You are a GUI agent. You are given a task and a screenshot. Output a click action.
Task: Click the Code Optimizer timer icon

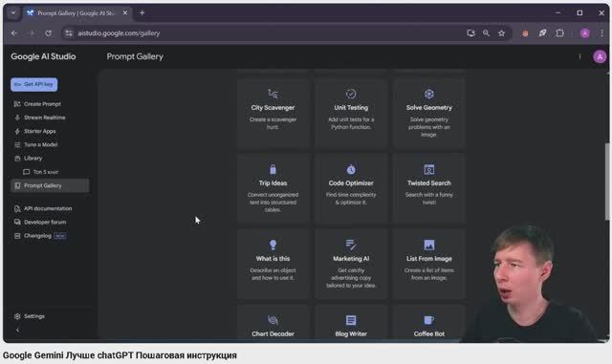(x=351, y=169)
